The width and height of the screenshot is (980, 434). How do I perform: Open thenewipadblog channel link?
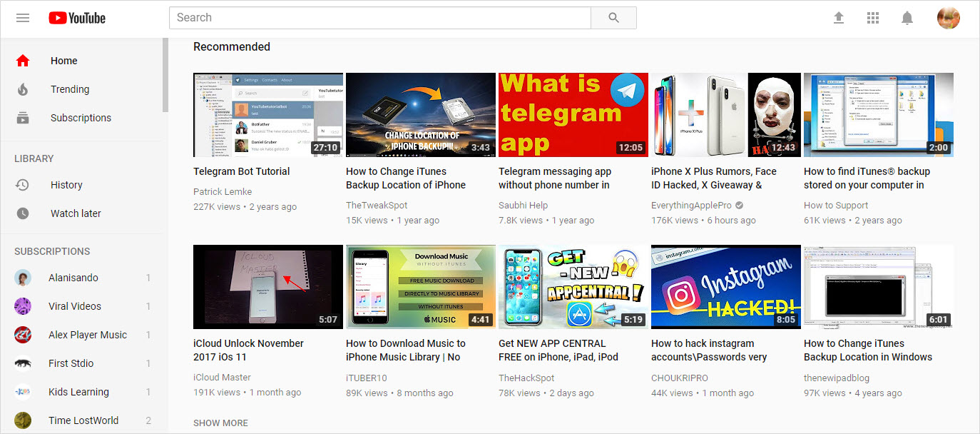pos(838,377)
